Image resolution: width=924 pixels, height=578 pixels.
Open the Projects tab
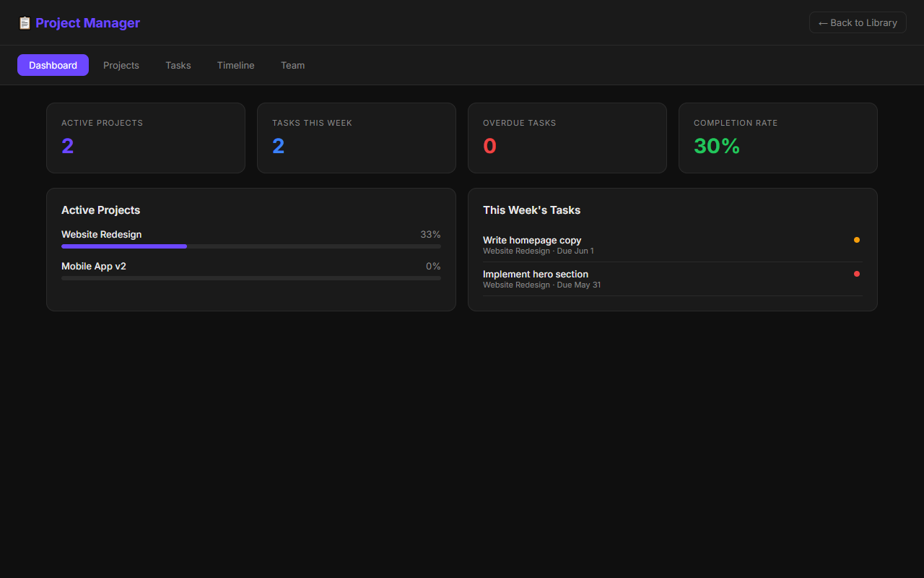click(121, 65)
